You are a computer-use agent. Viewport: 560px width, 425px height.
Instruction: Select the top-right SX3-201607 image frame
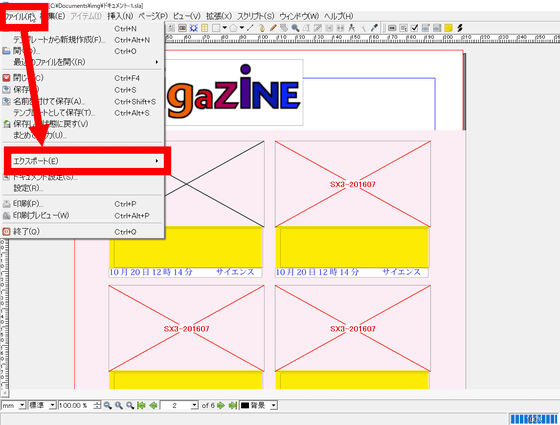point(352,184)
